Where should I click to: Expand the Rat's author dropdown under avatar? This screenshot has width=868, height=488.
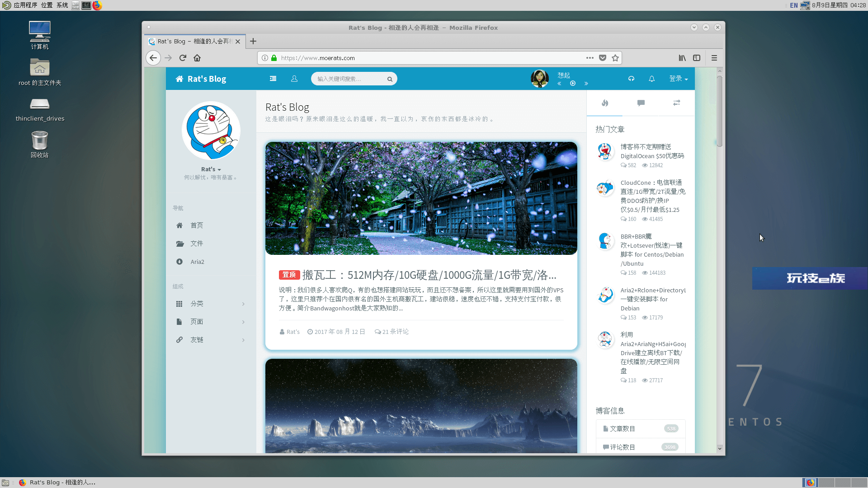click(211, 169)
